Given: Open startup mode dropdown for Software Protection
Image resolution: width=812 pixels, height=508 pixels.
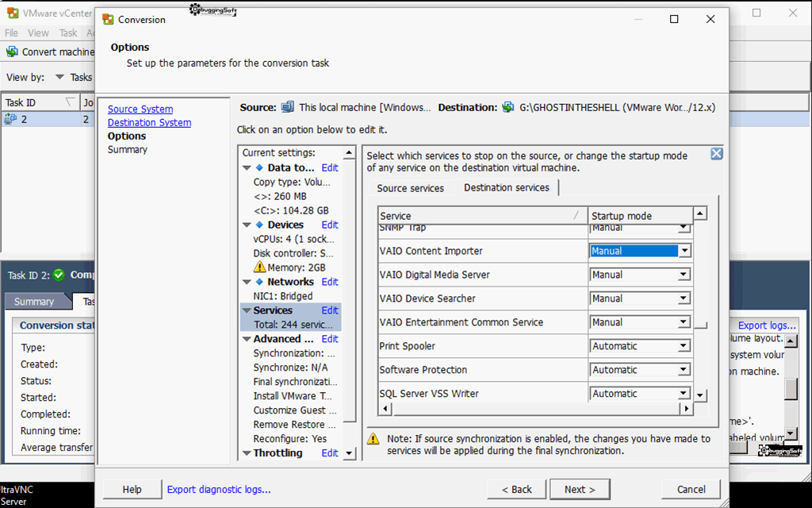Looking at the screenshot, I should click(684, 370).
